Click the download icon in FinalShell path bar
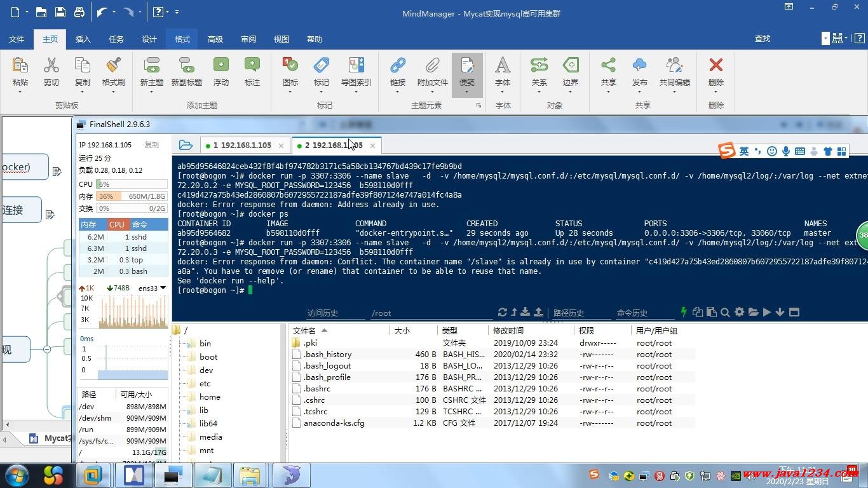The image size is (868, 488). click(526, 312)
